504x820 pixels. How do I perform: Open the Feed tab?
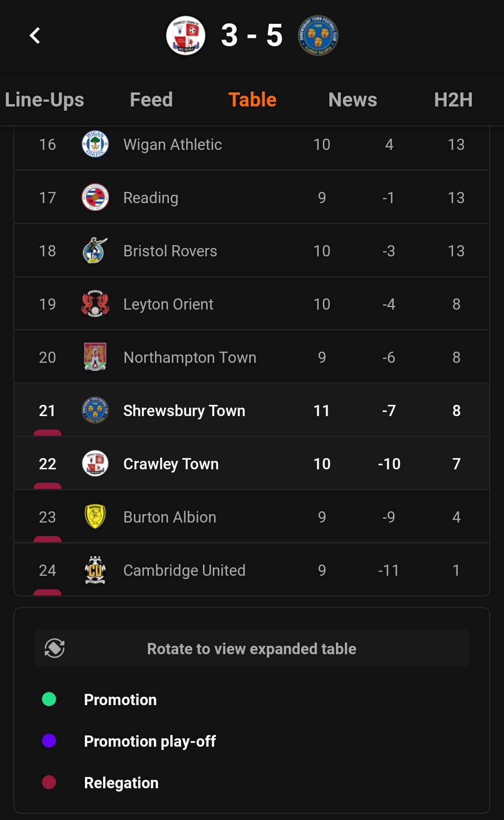(x=151, y=99)
